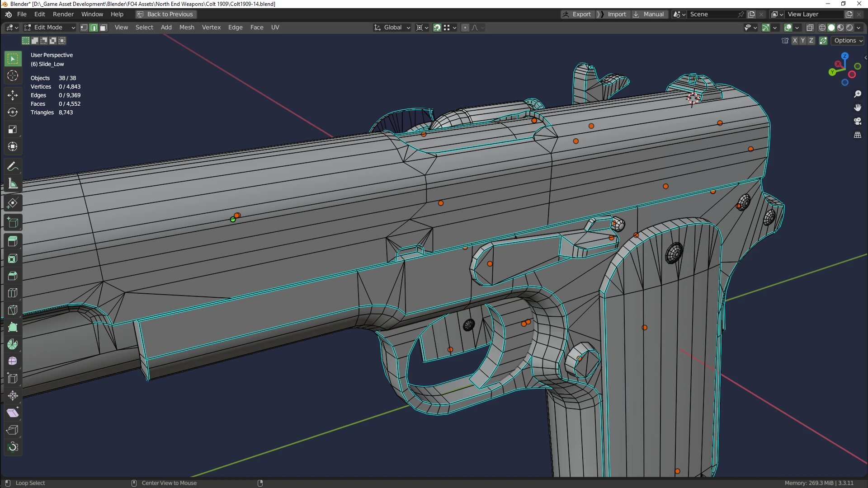
Task: Toggle viewport overlays
Action: pos(788,28)
